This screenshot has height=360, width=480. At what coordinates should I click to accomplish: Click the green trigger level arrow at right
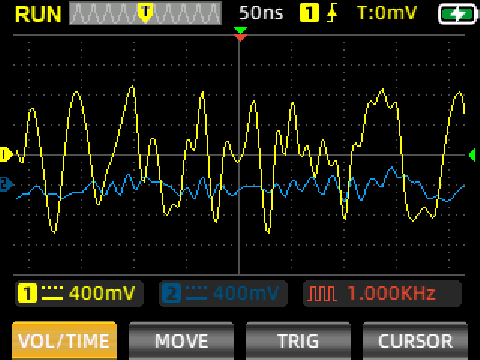point(472,155)
